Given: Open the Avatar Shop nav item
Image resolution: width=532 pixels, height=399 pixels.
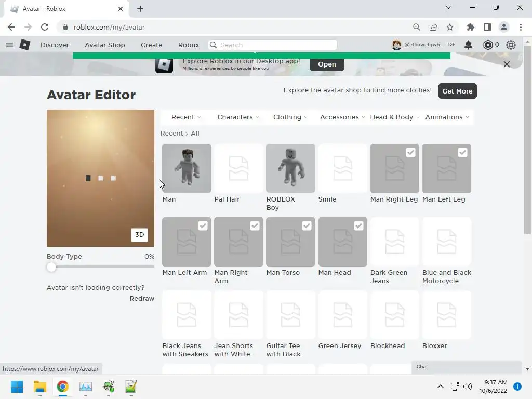Looking at the screenshot, I should point(105,45).
